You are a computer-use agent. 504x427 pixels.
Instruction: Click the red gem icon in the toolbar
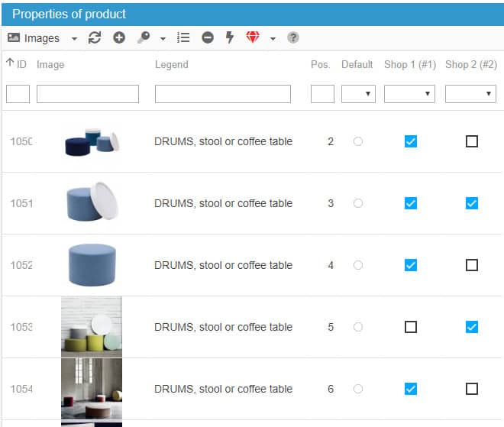pyautogui.click(x=253, y=37)
